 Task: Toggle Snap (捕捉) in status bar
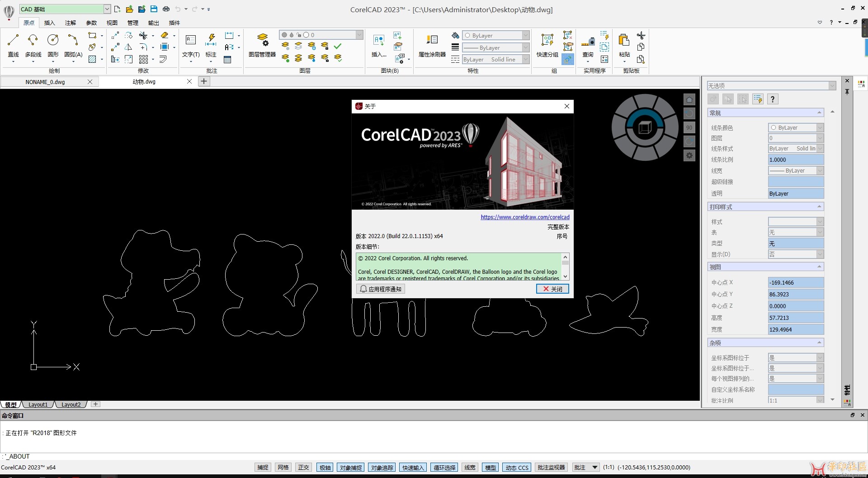click(x=263, y=468)
